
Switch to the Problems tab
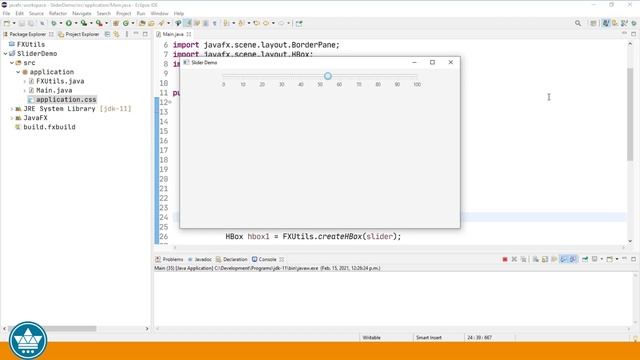click(169, 259)
